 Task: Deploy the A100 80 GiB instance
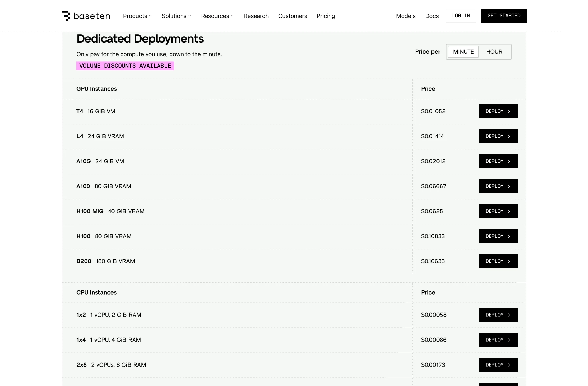click(498, 186)
